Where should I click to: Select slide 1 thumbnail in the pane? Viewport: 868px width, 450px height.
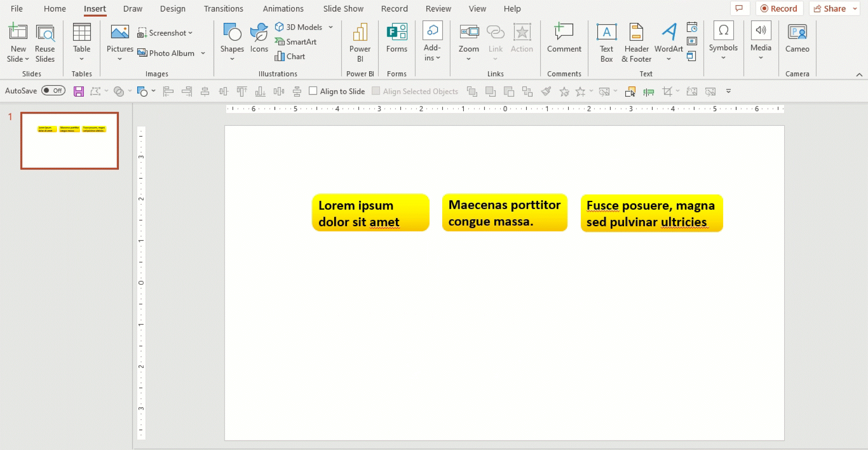pyautogui.click(x=69, y=140)
